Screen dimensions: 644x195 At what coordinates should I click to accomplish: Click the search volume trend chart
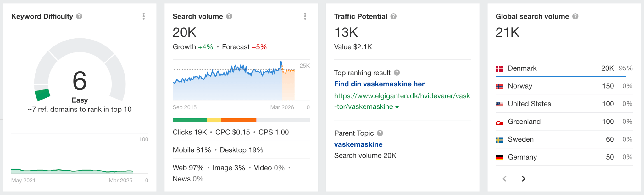point(234,80)
